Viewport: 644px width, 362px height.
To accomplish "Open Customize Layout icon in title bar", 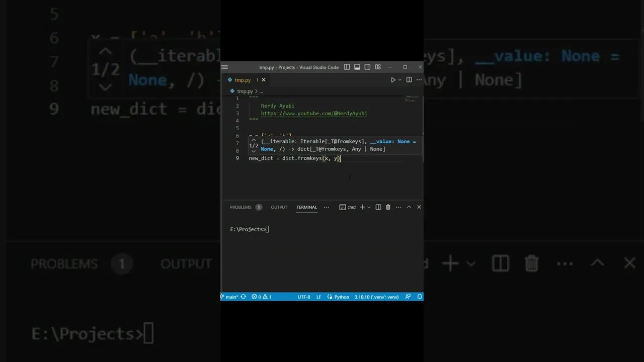I will pos(378,67).
